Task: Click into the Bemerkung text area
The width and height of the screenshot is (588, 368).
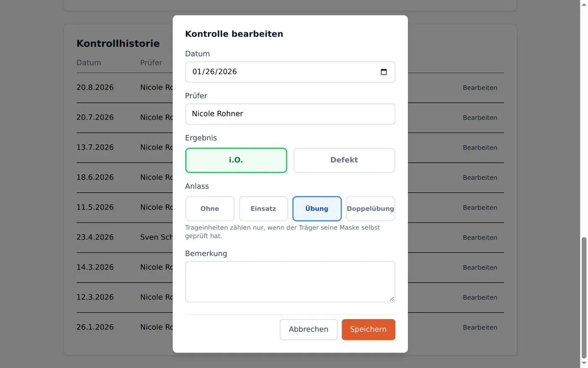Action: click(x=290, y=282)
